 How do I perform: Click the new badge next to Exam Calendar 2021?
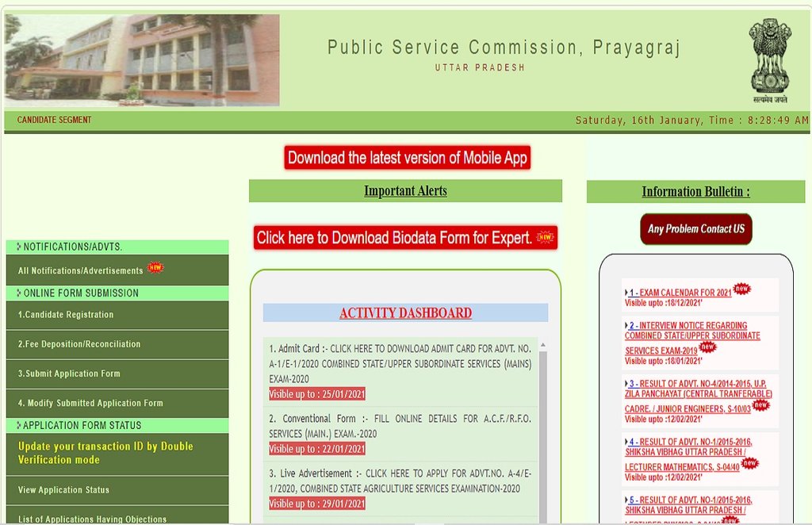click(x=741, y=289)
